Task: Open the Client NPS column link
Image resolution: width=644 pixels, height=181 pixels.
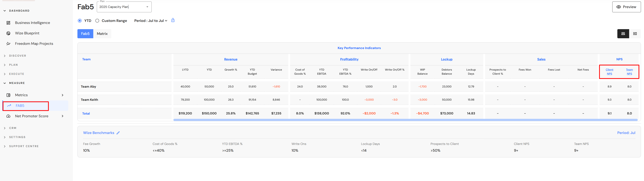Action: (x=609, y=72)
